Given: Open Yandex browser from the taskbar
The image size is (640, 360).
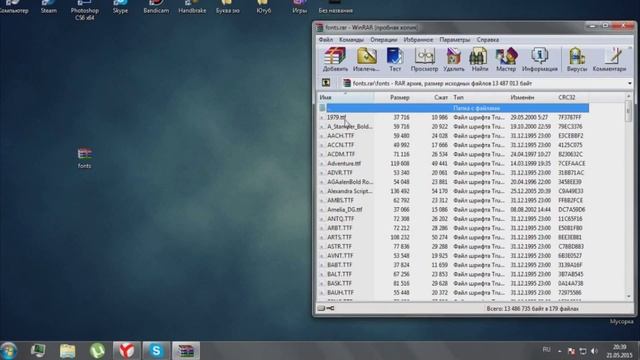Looking at the screenshot, I should tap(127, 351).
